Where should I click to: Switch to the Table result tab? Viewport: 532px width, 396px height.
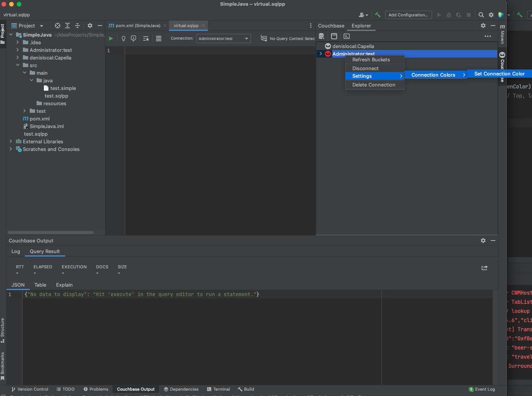tap(40, 285)
